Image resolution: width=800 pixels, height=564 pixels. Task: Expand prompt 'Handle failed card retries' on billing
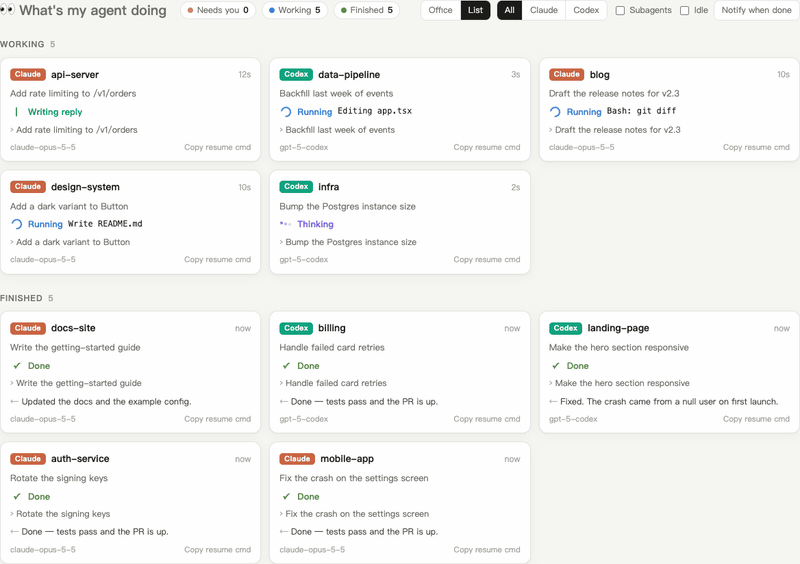click(x=333, y=383)
